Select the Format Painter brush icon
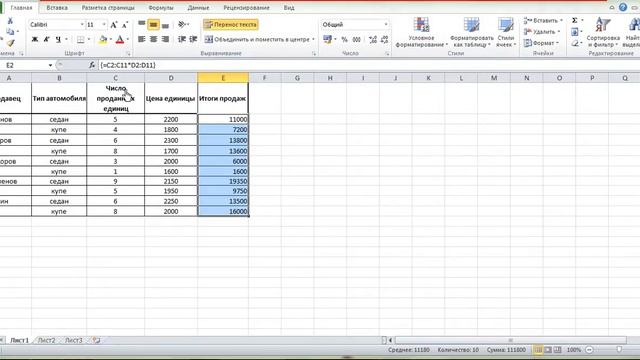Image resolution: width=640 pixels, height=360 pixels. tap(10, 43)
